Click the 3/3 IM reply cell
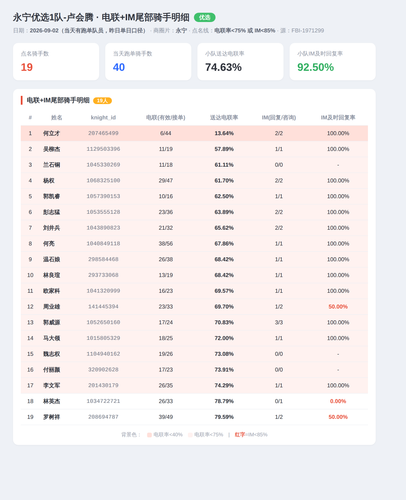This screenshot has height=500, width=406. click(279, 322)
